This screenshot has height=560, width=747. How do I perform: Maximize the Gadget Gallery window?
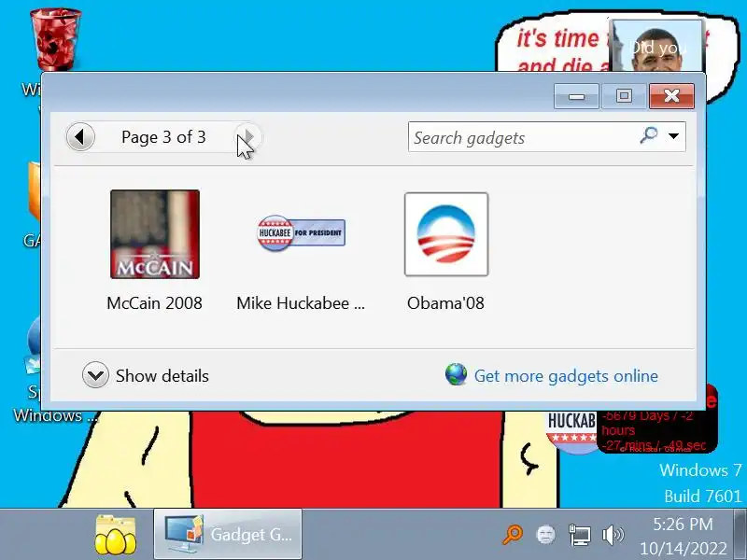(624, 96)
